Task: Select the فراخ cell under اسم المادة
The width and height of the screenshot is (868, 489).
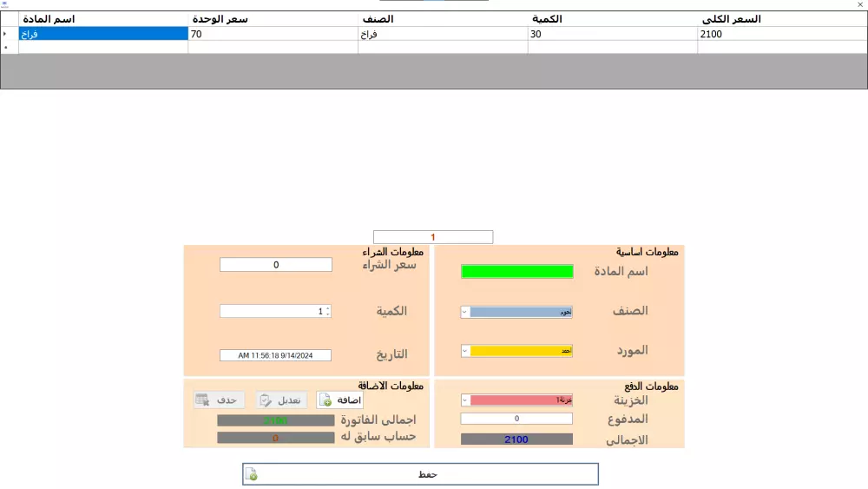Action: pyautogui.click(x=103, y=34)
